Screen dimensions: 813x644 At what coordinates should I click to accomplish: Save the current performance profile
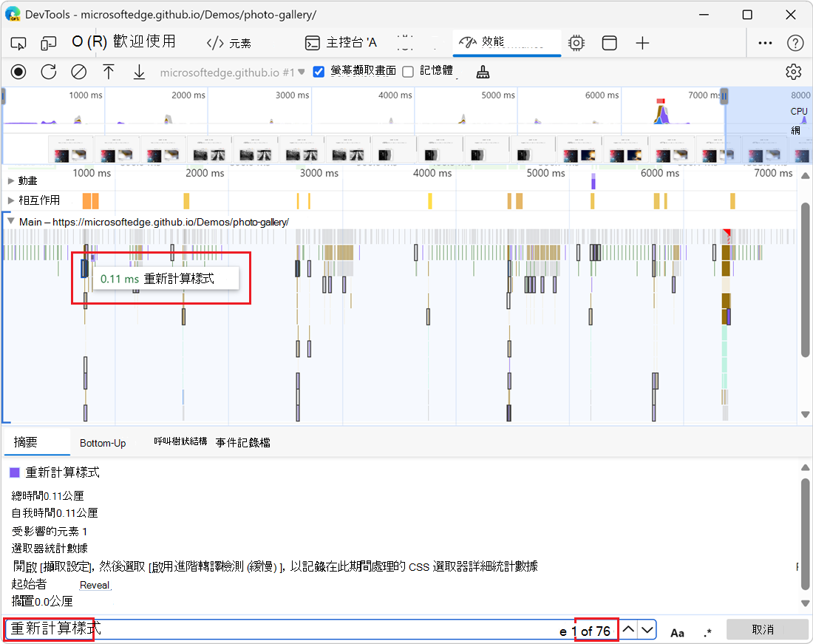tap(140, 72)
